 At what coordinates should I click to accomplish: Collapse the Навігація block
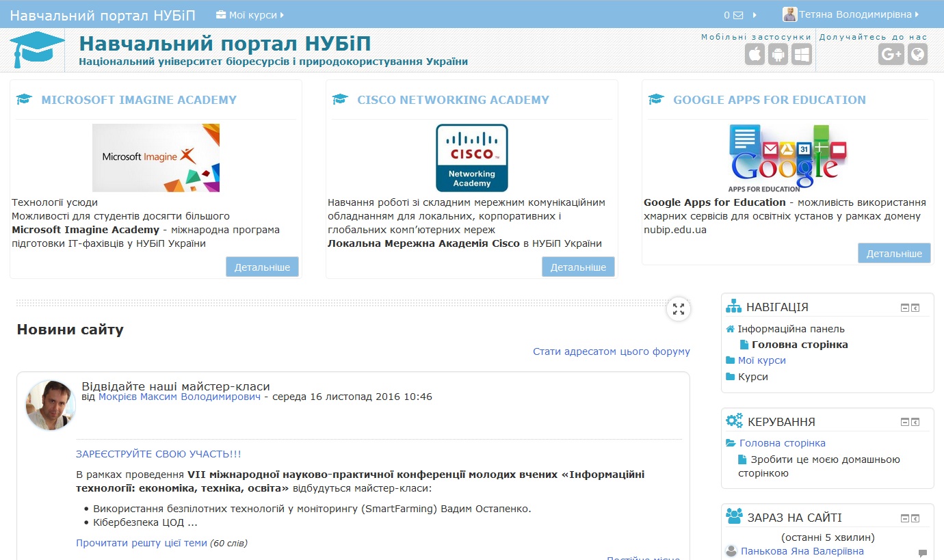click(905, 308)
